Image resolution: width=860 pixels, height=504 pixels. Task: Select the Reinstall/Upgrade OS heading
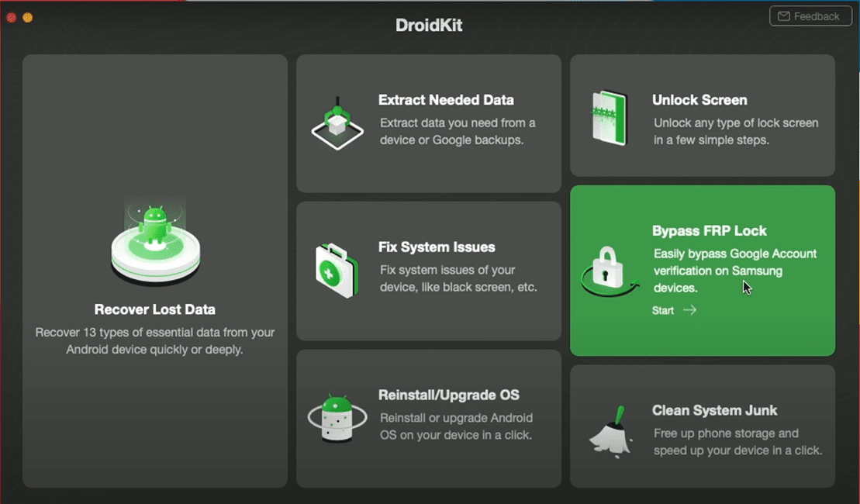(x=449, y=395)
